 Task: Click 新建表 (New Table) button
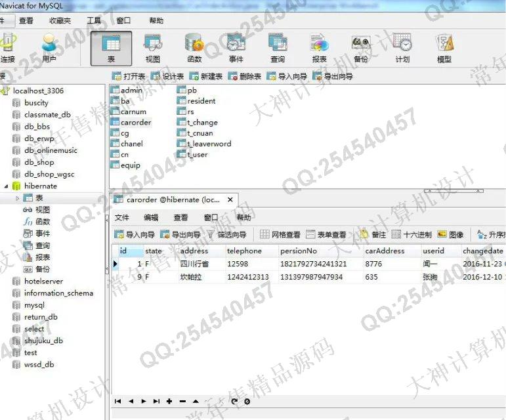(x=206, y=76)
